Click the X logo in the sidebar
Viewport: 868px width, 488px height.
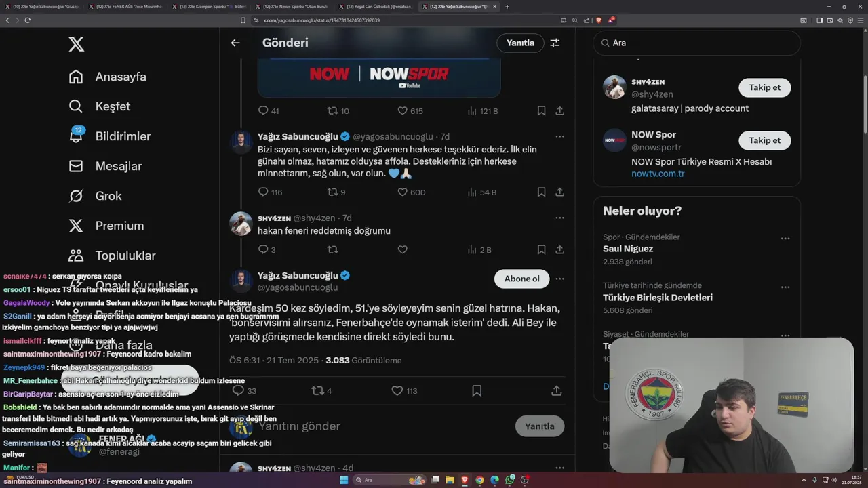click(76, 45)
